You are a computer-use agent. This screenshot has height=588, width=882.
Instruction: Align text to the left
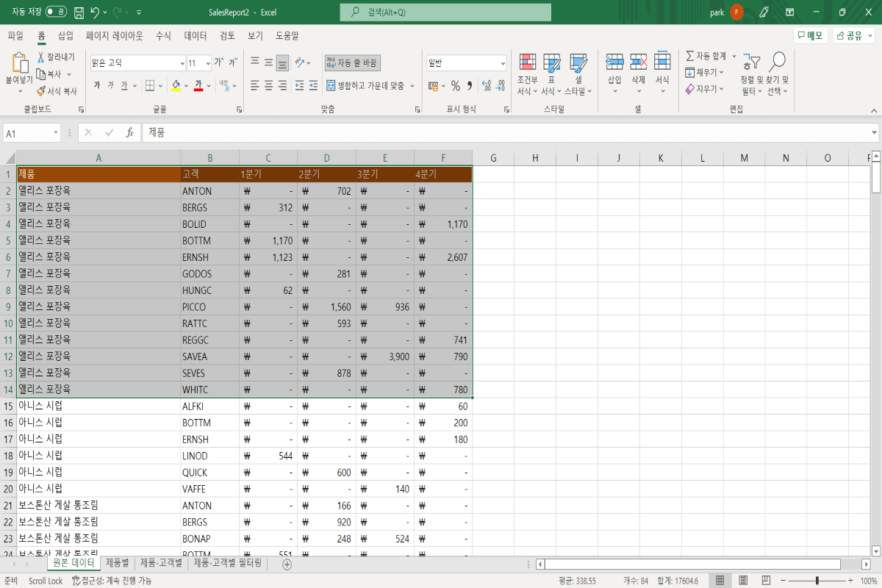[255, 86]
